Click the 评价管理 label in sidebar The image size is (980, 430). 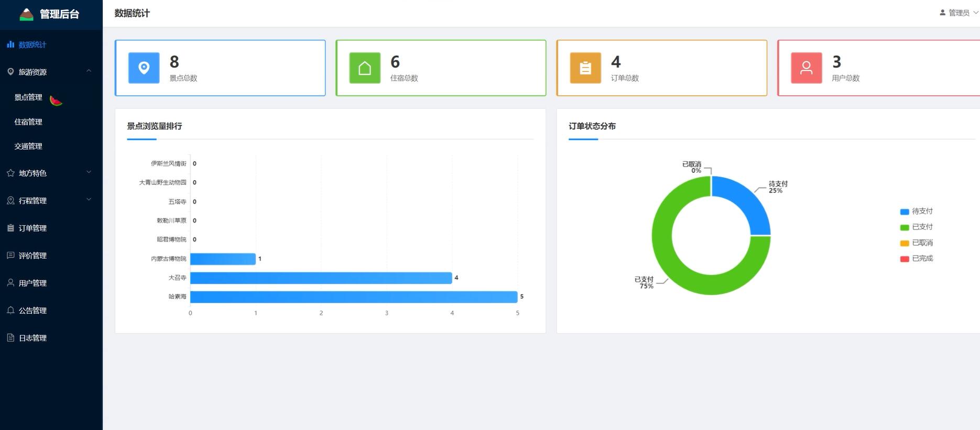pos(32,256)
